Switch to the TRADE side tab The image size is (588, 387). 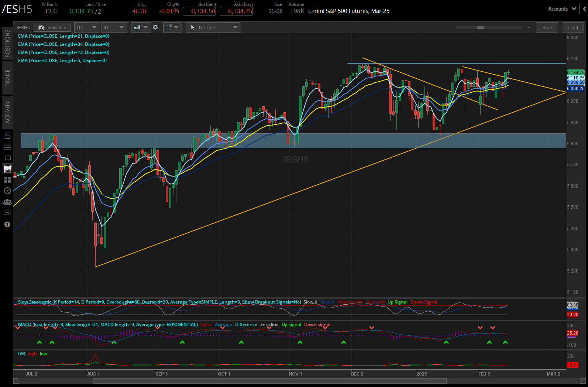click(x=7, y=78)
